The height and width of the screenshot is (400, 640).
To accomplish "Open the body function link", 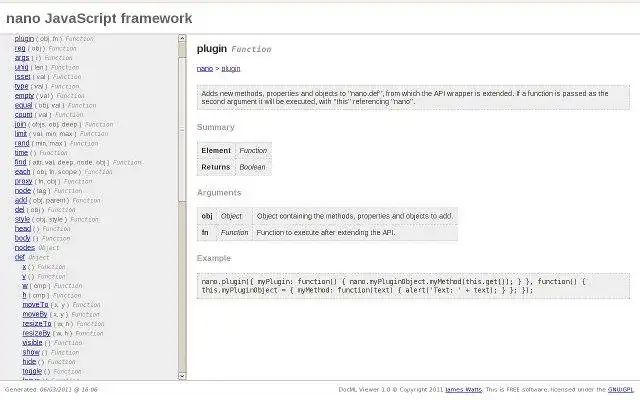I will [22, 238].
